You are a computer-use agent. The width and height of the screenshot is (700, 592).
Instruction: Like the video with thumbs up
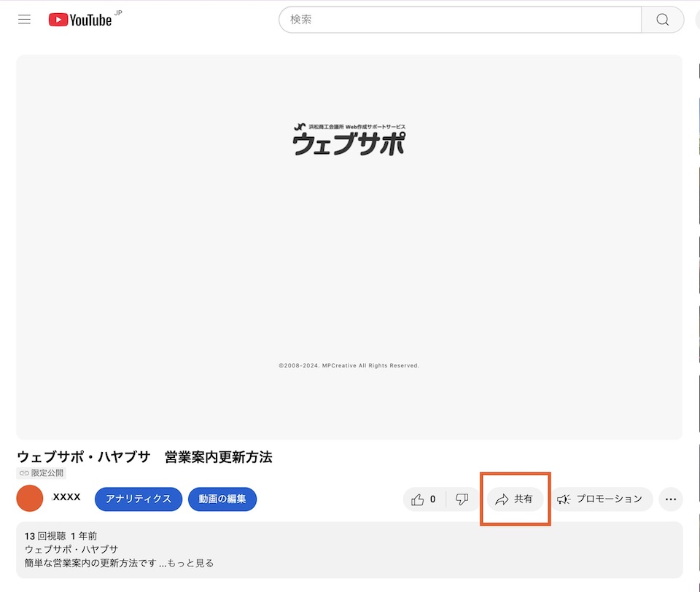tap(424, 499)
